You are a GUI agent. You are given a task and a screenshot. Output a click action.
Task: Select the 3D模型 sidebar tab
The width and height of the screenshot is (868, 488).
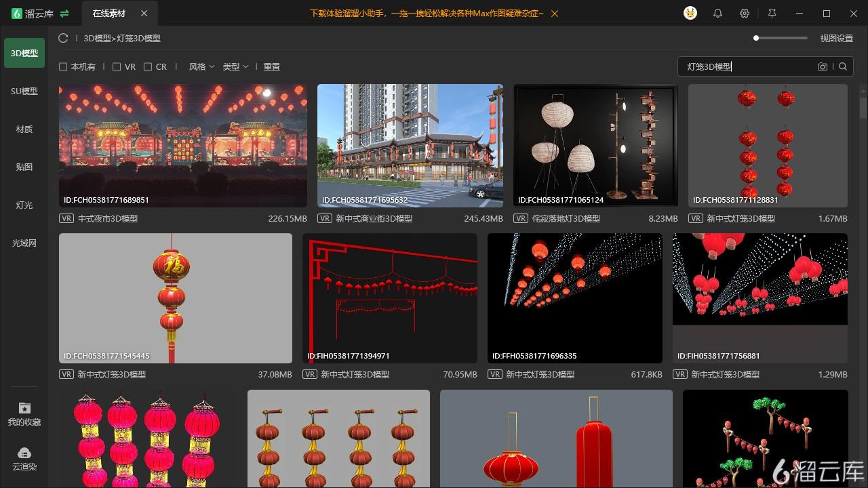click(24, 53)
